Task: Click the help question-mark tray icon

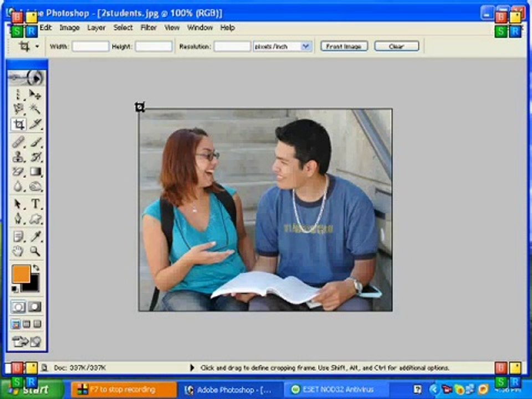Action: click(418, 389)
